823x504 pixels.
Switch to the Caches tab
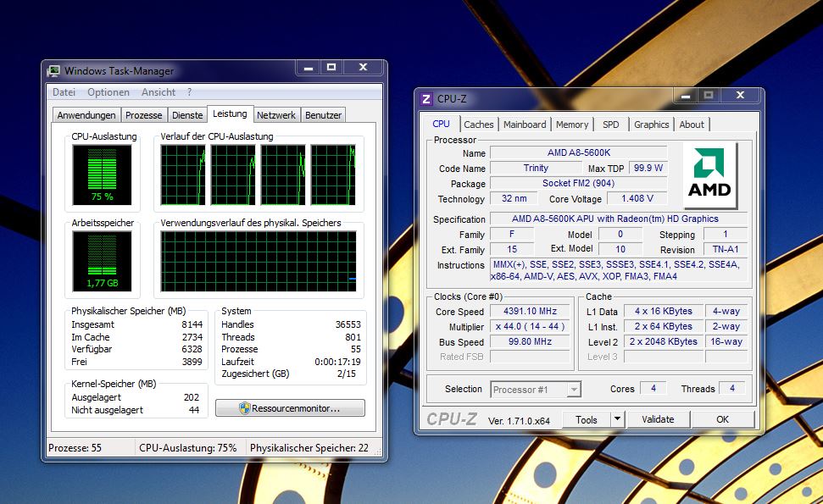coord(479,125)
